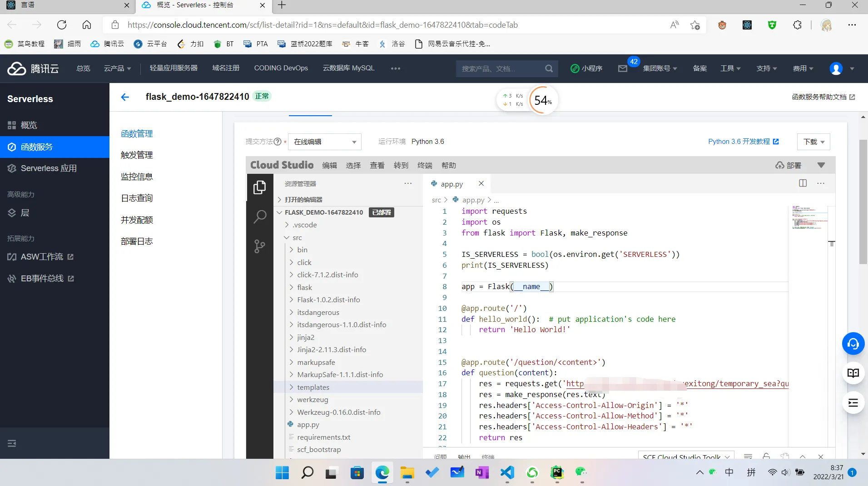Close the app.py editor tab
Image resolution: width=868 pixels, height=486 pixels.
click(x=481, y=183)
